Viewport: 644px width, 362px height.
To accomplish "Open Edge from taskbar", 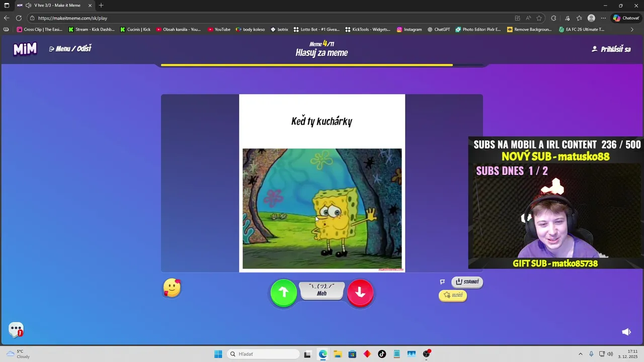I will (323, 354).
